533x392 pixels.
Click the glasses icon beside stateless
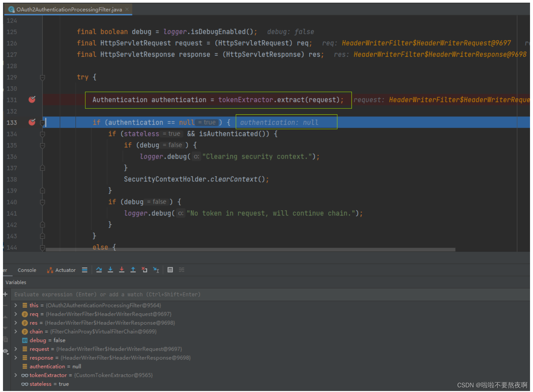pyautogui.click(x=25, y=384)
